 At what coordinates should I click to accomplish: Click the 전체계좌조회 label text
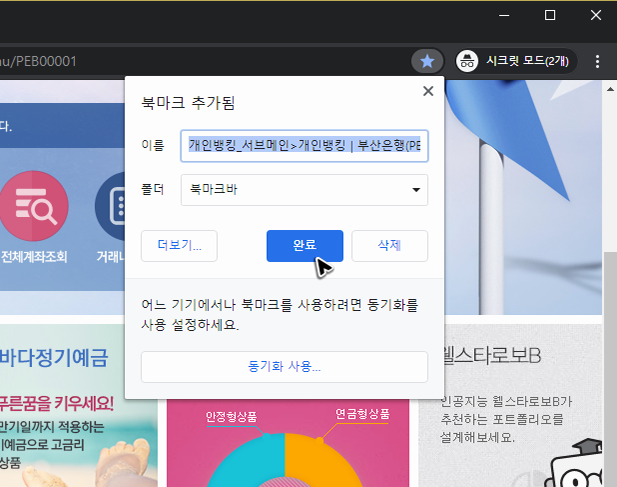click(x=34, y=257)
